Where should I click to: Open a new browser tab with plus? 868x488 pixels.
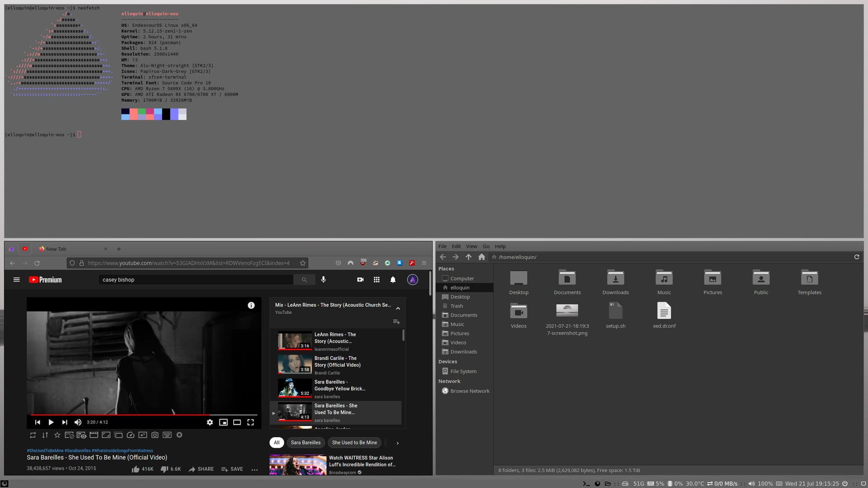tap(119, 249)
